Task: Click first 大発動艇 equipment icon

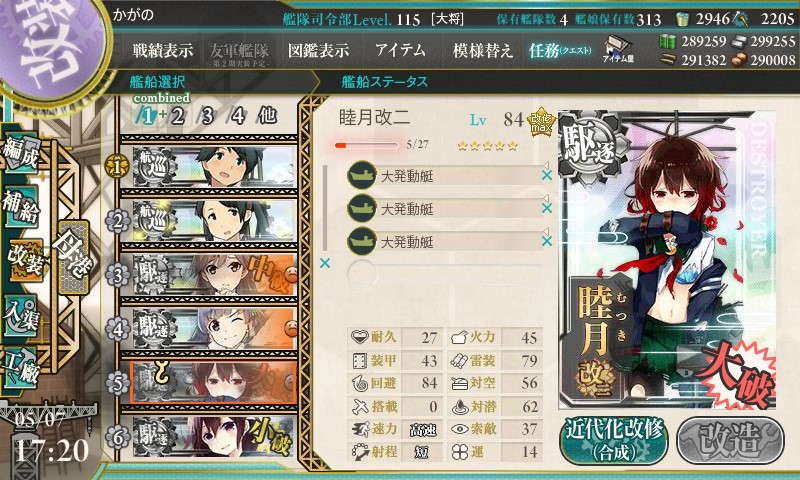Action: 362,175
